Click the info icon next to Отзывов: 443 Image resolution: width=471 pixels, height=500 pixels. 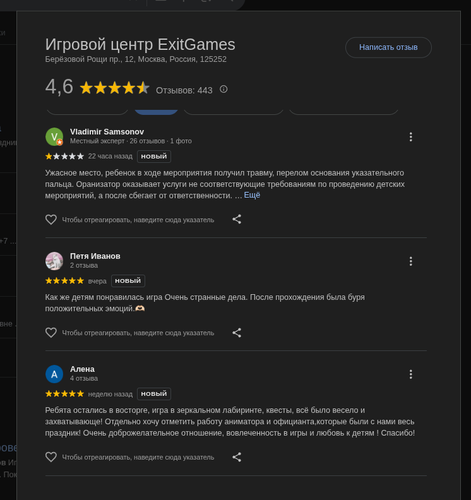coord(224,89)
